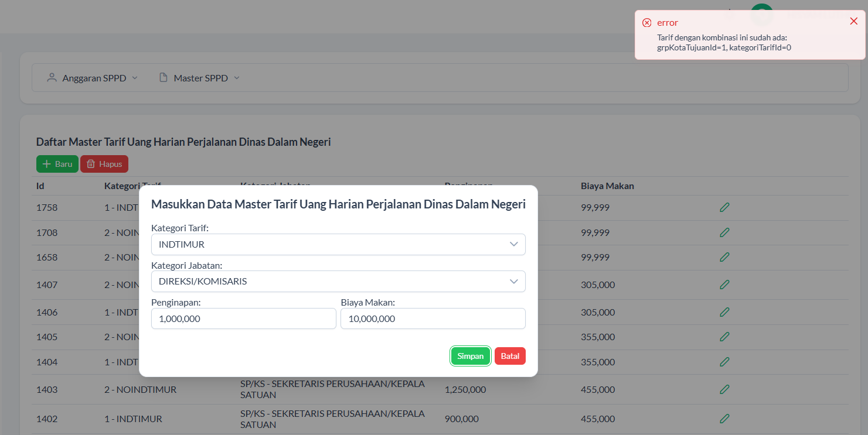Focus the Biaya Makan input field

pos(433,318)
